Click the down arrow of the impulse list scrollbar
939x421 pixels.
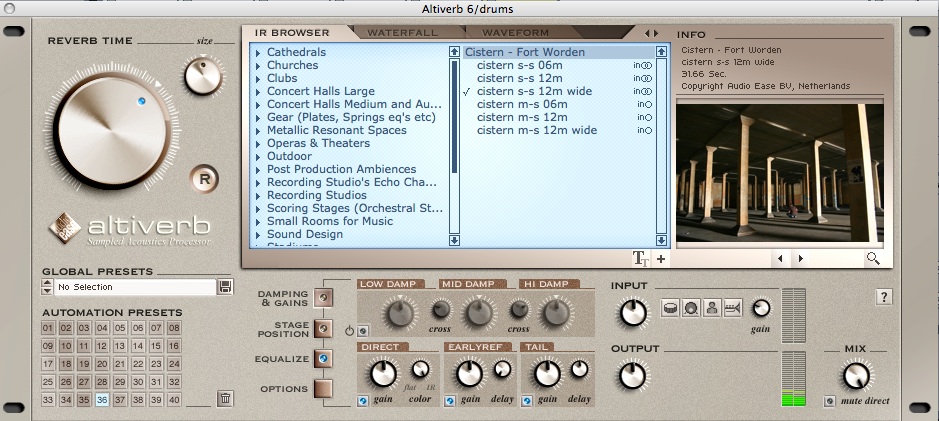pos(661,240)
